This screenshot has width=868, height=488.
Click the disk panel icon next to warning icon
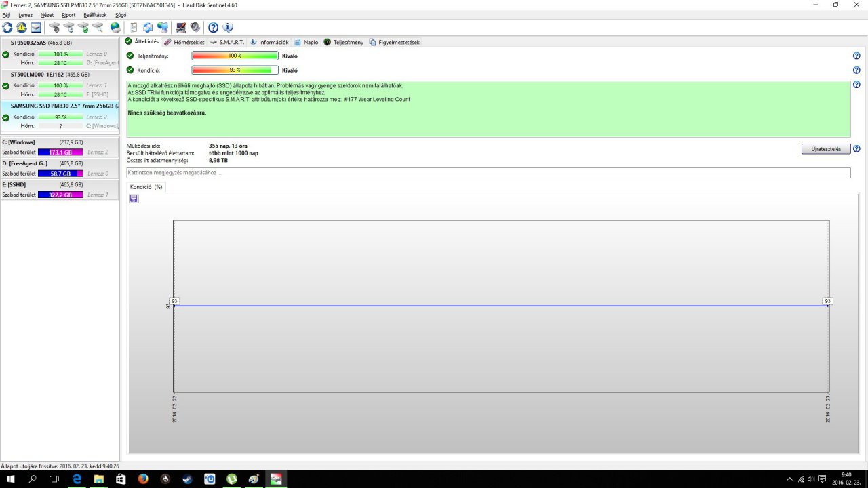click(x=36, y=27)
